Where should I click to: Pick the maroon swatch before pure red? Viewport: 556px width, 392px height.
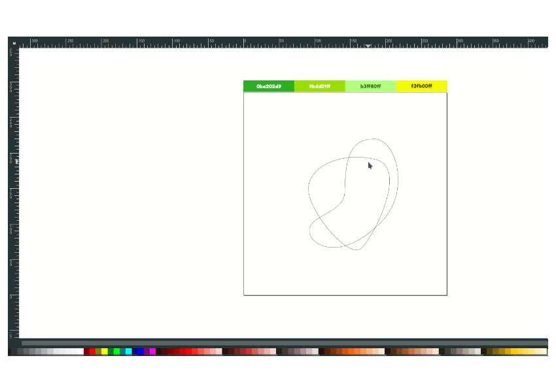(x=86, y=351)
